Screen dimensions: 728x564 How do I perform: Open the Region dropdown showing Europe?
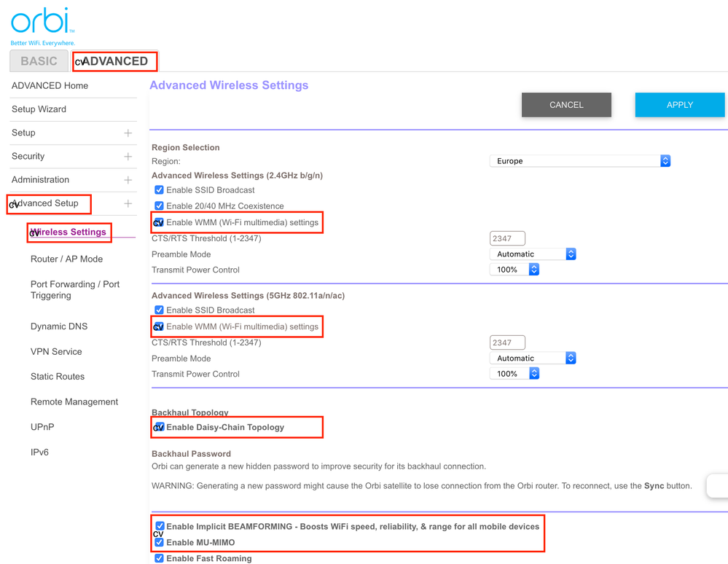coord(579,161)
